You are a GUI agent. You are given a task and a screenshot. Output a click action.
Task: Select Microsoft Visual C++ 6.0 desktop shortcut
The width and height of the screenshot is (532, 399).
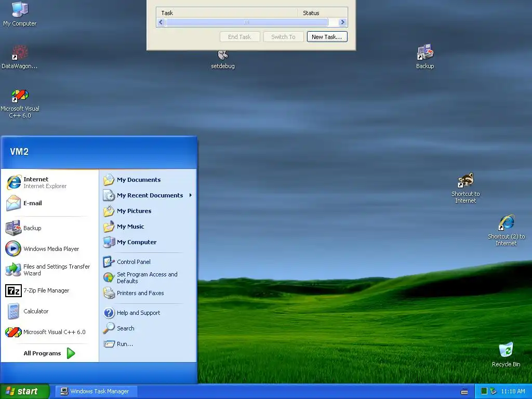click(20, 103)
